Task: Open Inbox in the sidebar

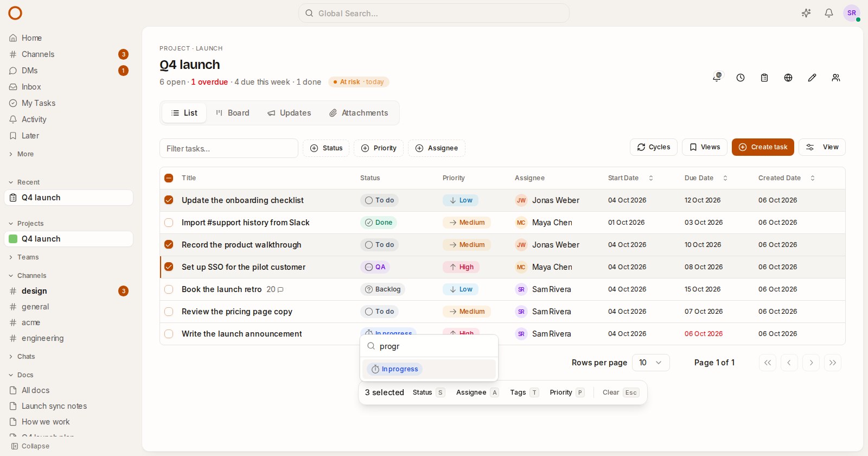Action: click(68, 87)
